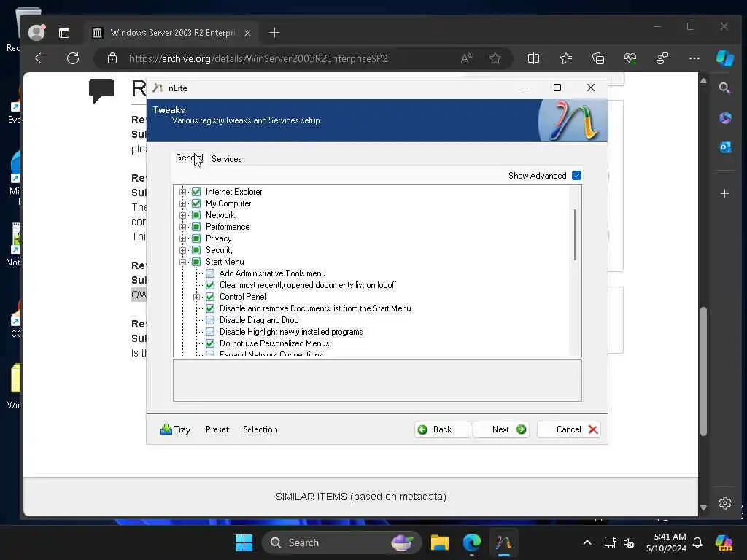The image size is (747, 560).
Task: Click the Tray button in nLite
Action: 175,429
